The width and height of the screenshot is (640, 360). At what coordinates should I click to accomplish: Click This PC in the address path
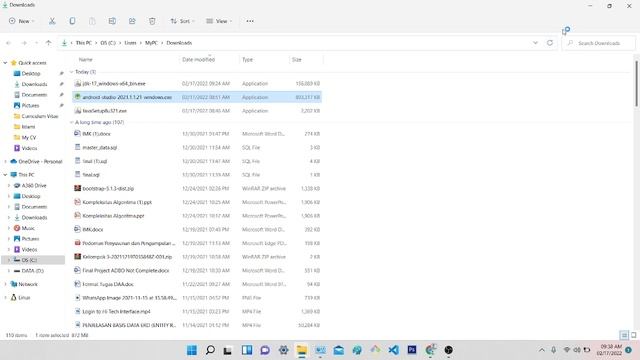coord(84,43)
